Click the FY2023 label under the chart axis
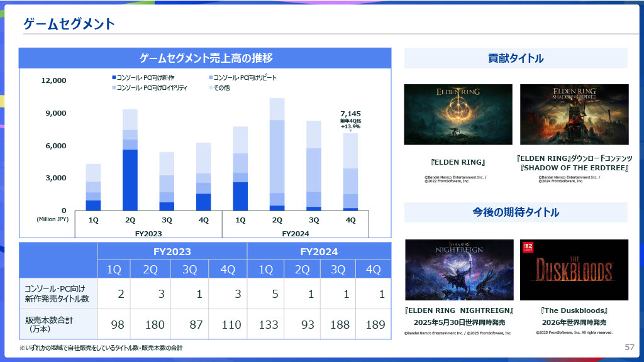 click(148, 234)
